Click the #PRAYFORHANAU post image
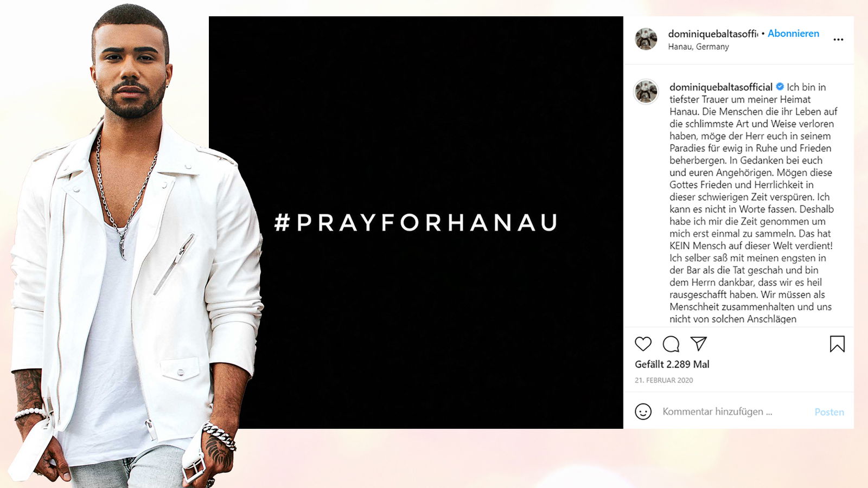Screen dimensions: 868x488 tap(416, 222)
